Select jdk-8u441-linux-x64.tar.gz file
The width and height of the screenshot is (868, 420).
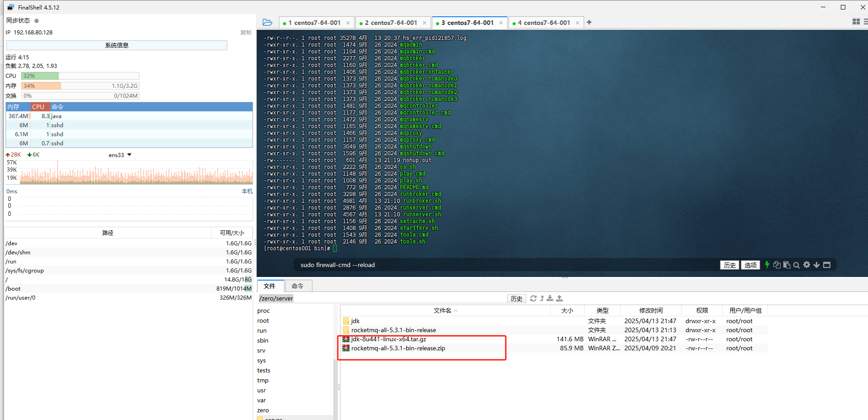388,339
